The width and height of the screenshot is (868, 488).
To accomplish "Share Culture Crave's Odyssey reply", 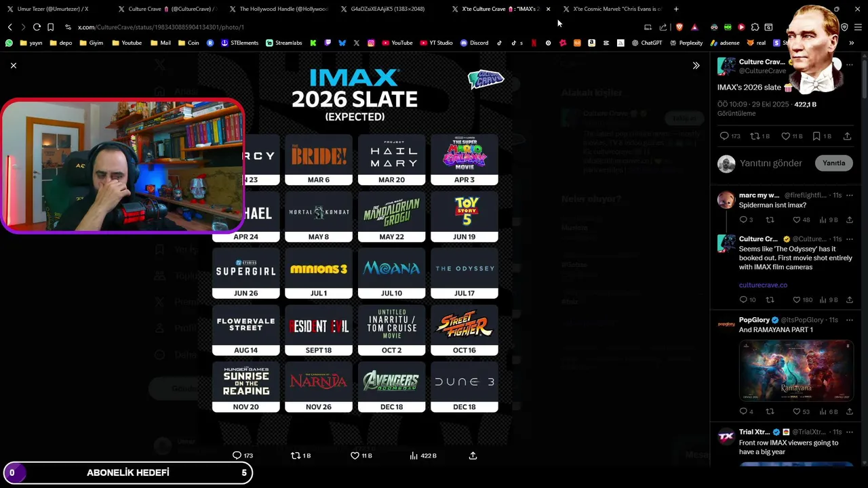I will [850, 300].
